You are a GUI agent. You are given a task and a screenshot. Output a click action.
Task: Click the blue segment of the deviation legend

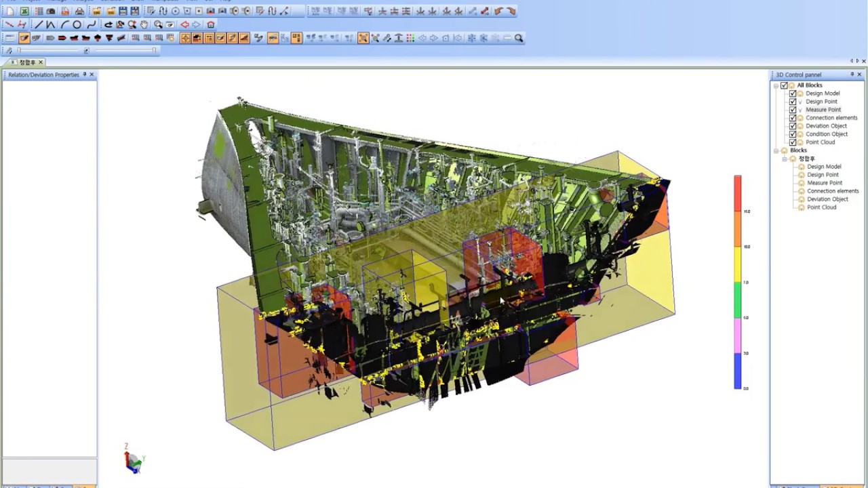pyautogui.click(x=738, y=371)
